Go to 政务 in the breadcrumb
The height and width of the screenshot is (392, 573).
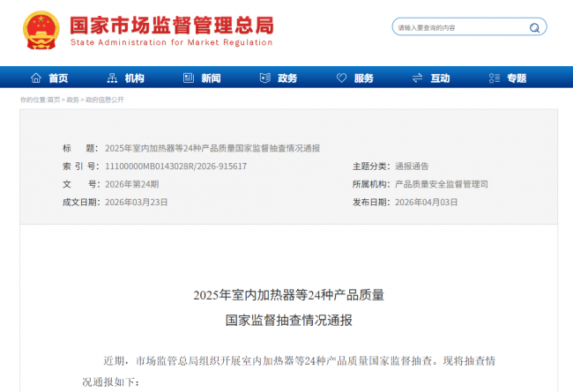(x=72, y=100)
